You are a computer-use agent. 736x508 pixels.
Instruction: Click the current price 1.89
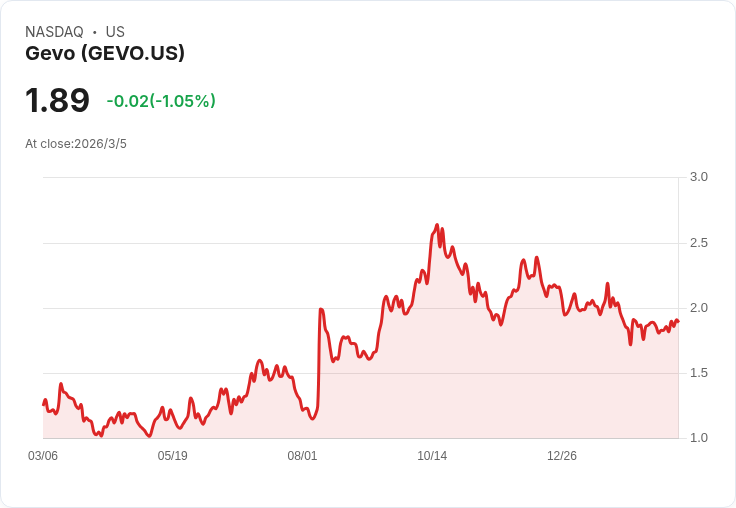click(x=58, y=101)
